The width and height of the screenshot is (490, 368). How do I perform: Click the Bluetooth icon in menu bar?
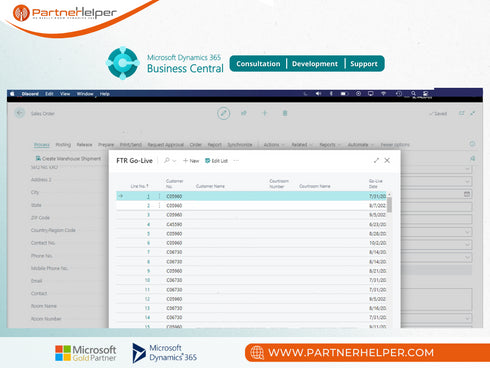(331, 94)
